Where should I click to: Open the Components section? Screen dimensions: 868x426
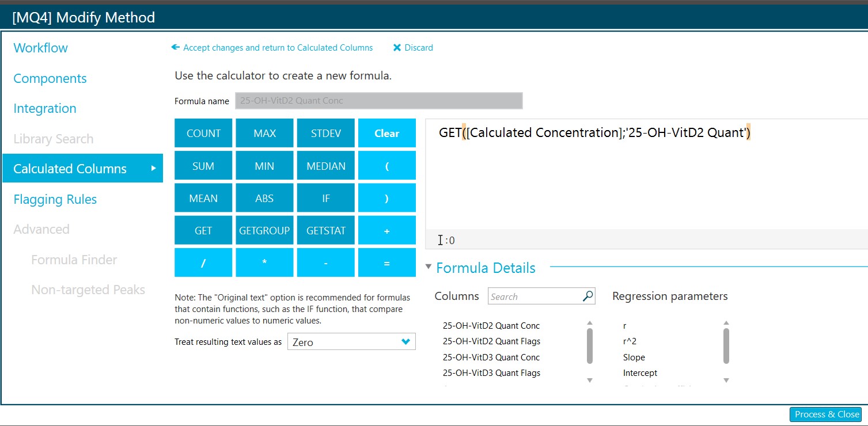pos(50,78)
